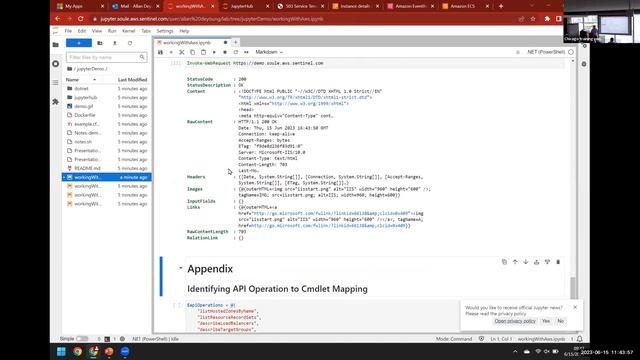Click the jupyterDemo breadcrumb folder
The image size is (640, 360).
(91, 69)
